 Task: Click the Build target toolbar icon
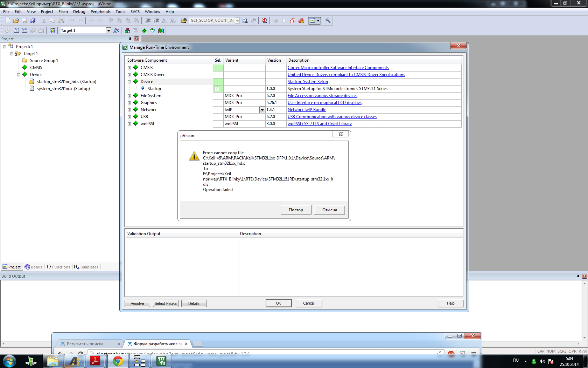tap(16, 30)
